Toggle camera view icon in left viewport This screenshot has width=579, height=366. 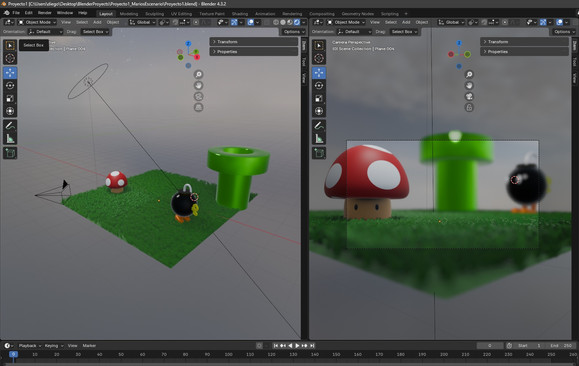point(199,96)
